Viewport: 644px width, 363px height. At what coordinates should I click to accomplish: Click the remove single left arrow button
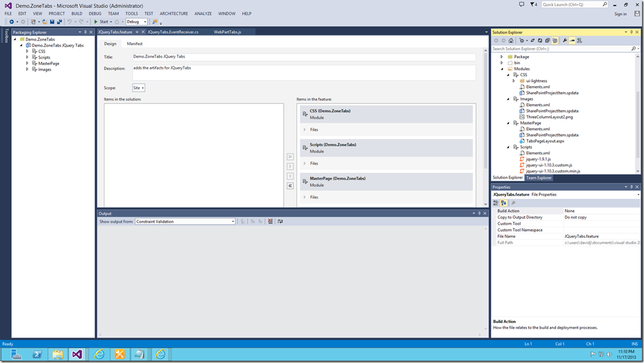pos(290,176)
